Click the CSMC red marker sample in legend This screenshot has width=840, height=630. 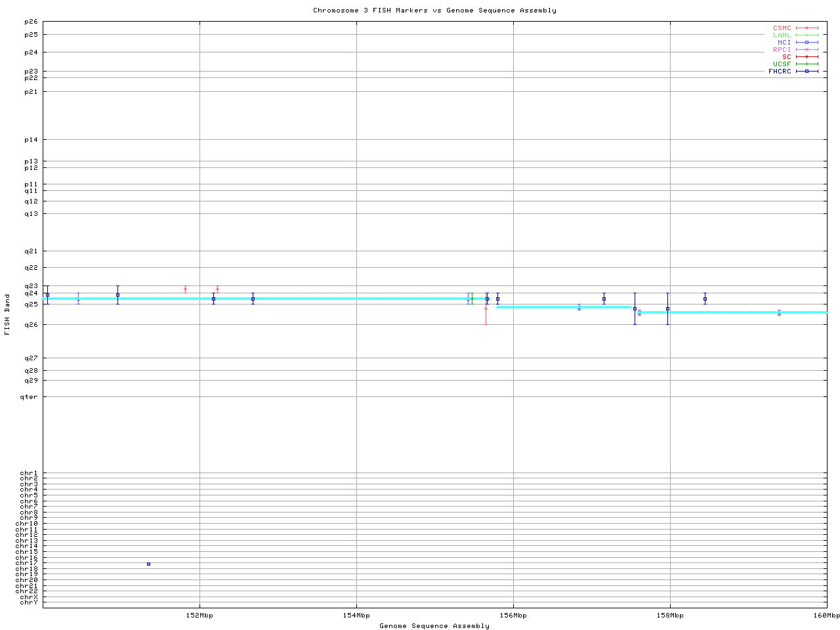807,28
